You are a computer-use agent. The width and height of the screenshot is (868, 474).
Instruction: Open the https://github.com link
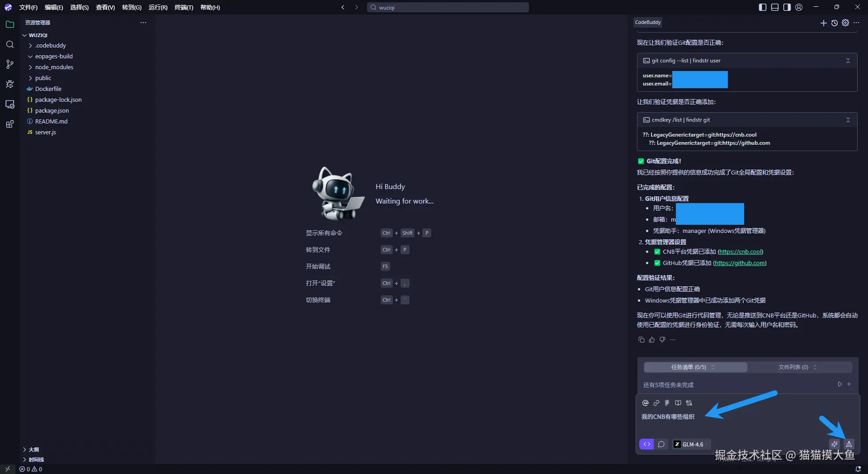740,263
